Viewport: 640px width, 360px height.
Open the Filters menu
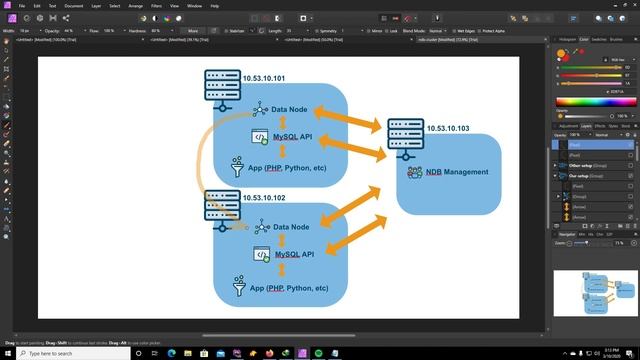156,6
